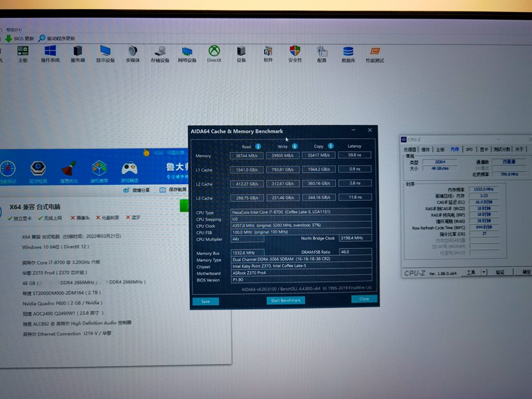This screenshot has width=532, height=399.
Task: Click the 游戏精选 gamepad icon in Ludashi
Action: coord(129,170)
